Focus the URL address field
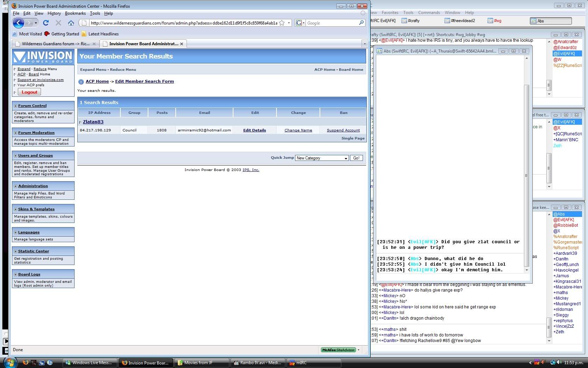This screenshot has height=368, width=588. (x=184, y=23)
